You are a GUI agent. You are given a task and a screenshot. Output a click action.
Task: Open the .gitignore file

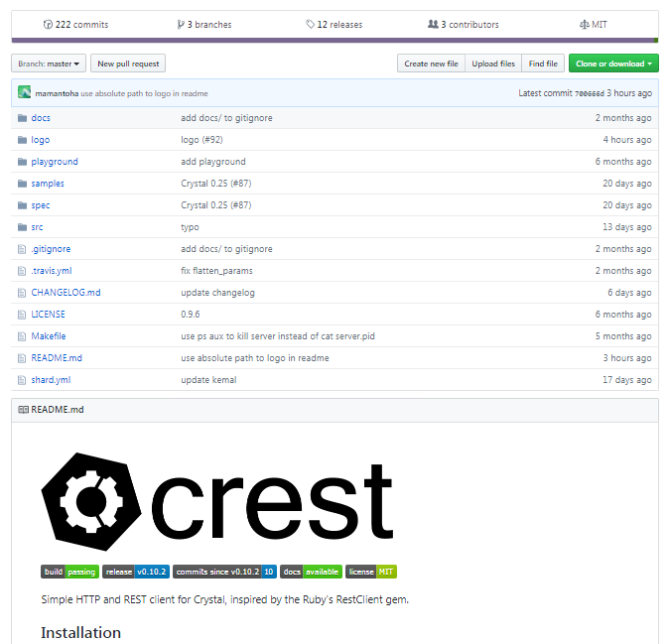[x=51, y=249]
